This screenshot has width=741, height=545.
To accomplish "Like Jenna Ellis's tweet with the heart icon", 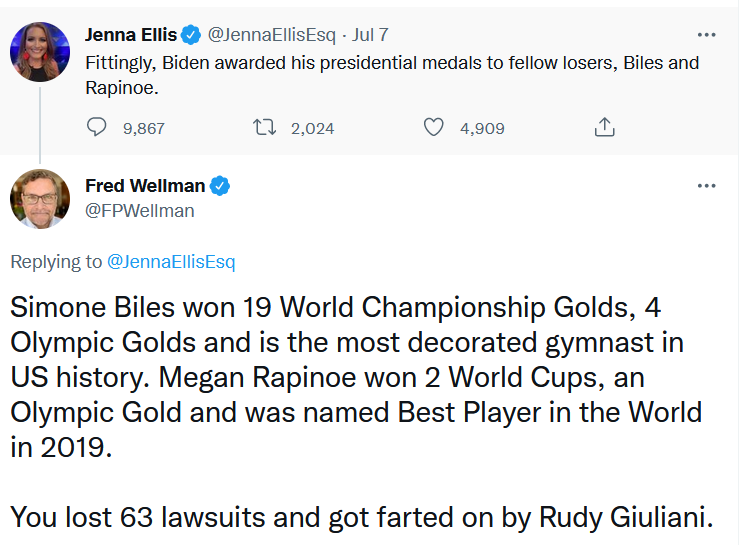I will [x=433, y=127].
